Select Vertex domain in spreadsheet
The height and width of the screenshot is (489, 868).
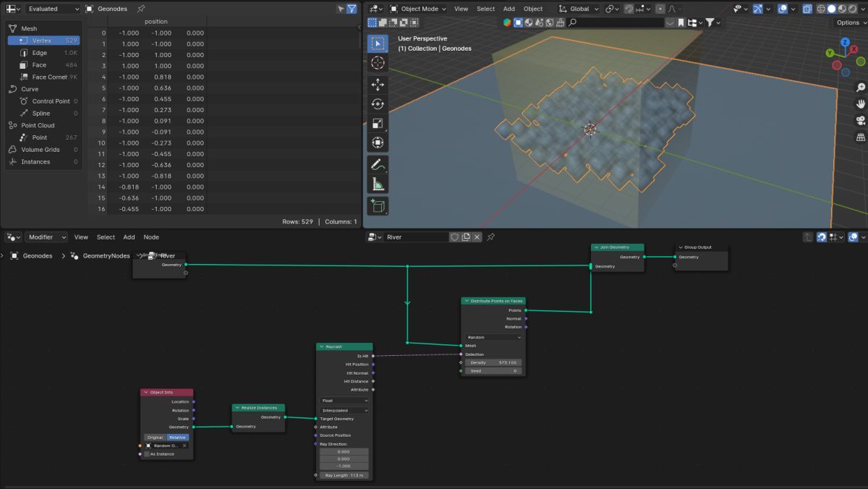(x=43, y=41)
